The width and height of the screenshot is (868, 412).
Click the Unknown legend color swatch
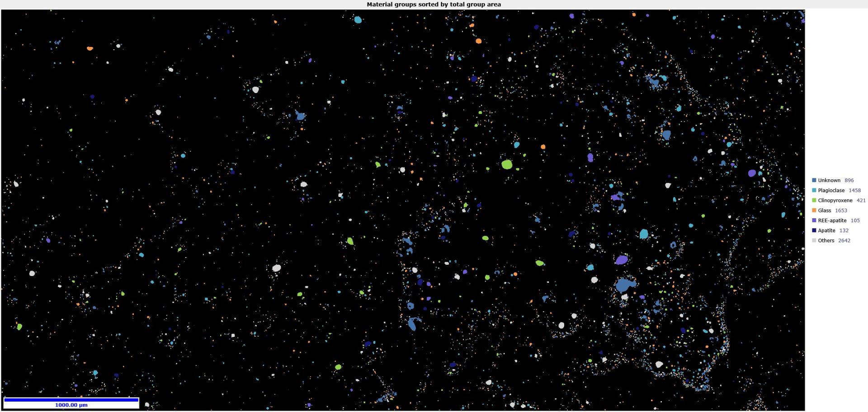[814, 180]
